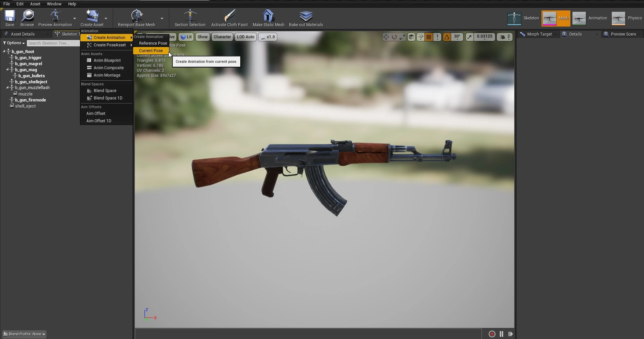644x339 pixels.
Task: Choose Reference Pose in submenu
Action: pyautogui.click(x=151, y=43)
